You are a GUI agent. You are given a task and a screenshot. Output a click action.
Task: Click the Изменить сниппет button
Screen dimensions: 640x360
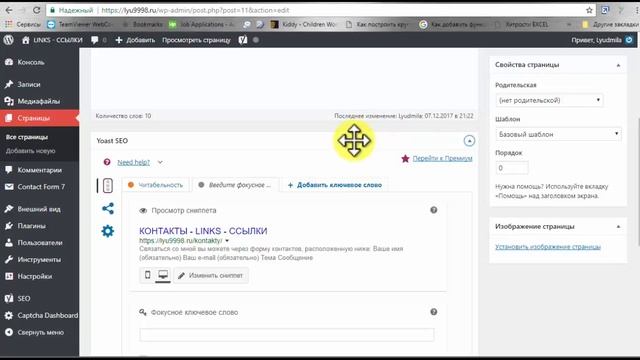click(211, 276)
